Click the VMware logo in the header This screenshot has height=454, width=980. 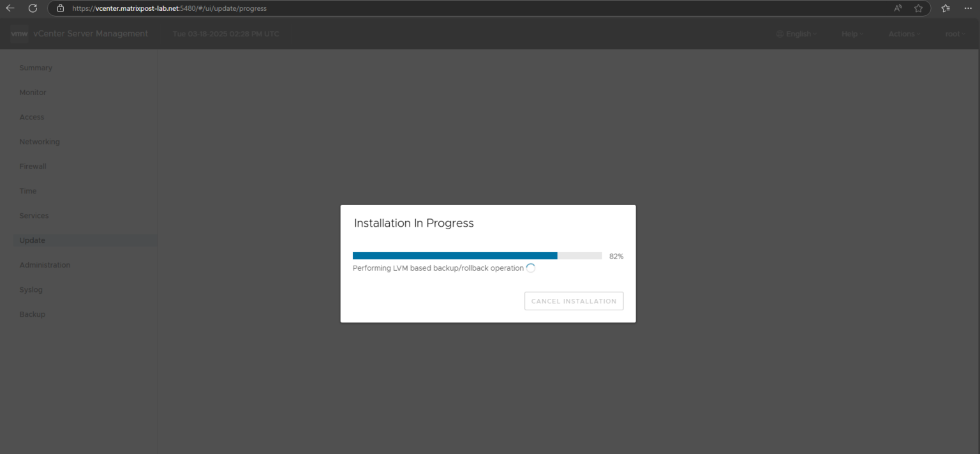point(19,33)
